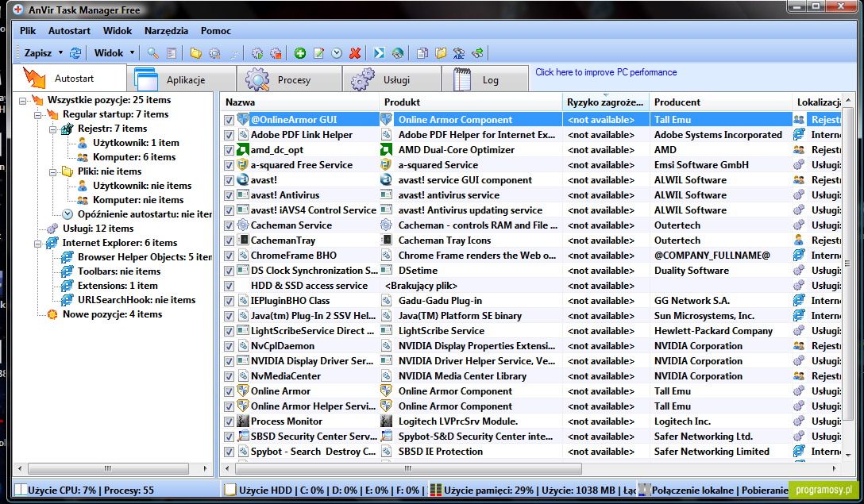Click the Process Monitor icon in Nazwa column
The height and width of the screenshot is (504, 864).
click(243, 421)
